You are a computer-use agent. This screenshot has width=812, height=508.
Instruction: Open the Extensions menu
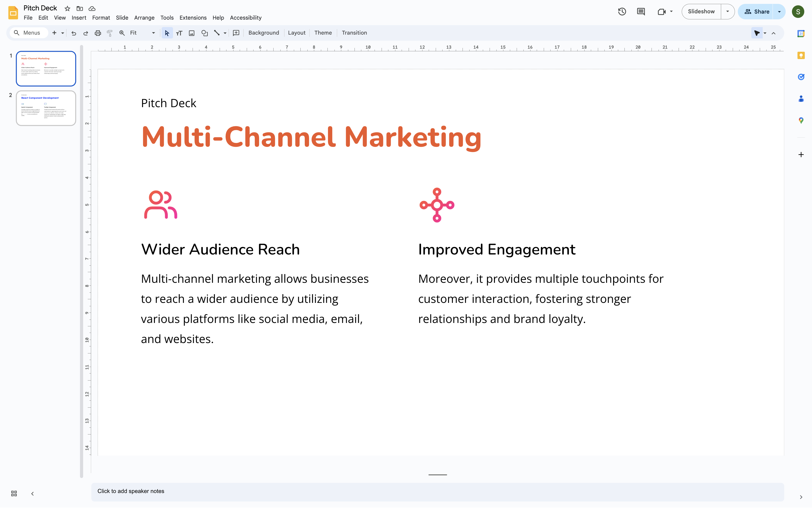pyautogui.click(x=193, y=17)
